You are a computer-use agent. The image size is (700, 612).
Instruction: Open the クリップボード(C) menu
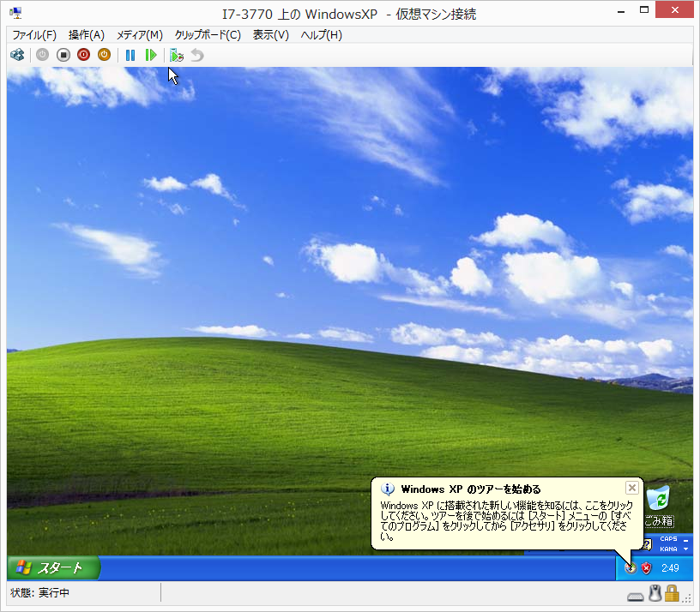[x=208, y=35]
